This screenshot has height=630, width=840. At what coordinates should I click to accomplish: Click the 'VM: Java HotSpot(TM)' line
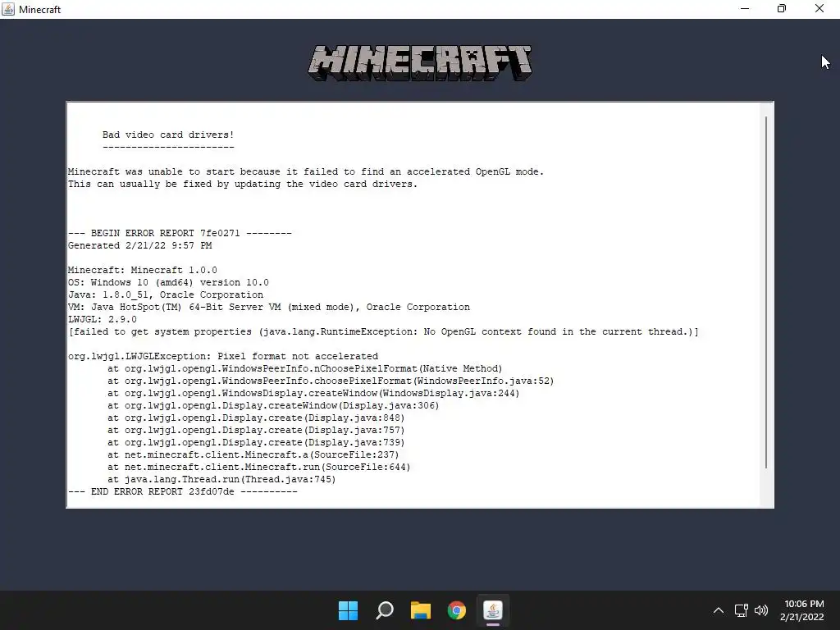269,307
